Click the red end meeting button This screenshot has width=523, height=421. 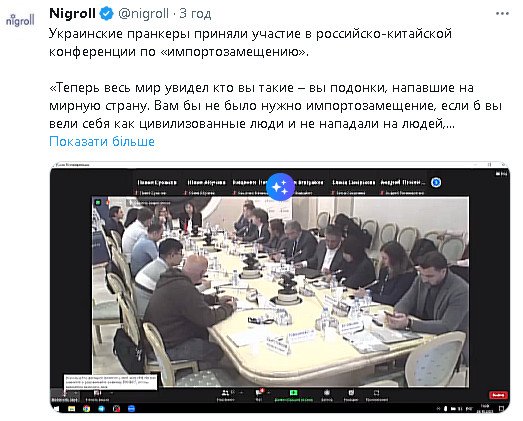498,395
